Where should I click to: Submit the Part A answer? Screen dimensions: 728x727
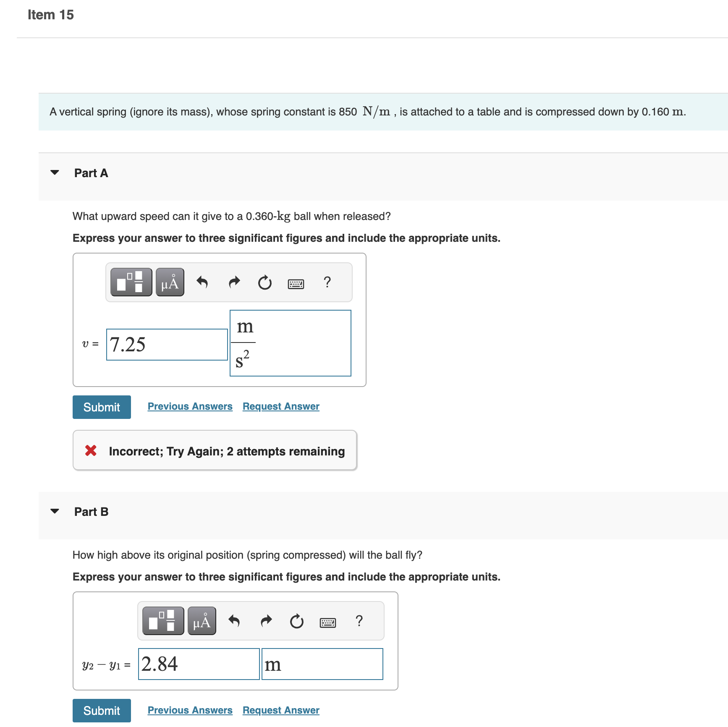click(101, 406)
